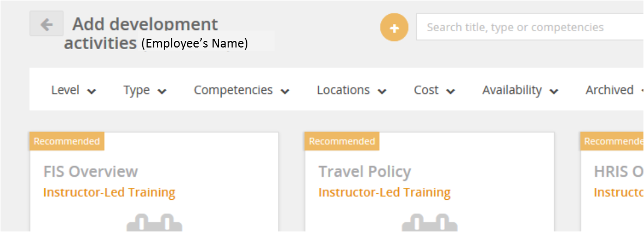The width and height of the screenshot is (644, 232).
Task: Open the Availability filter menu
Action: click(x=520, y=90)
